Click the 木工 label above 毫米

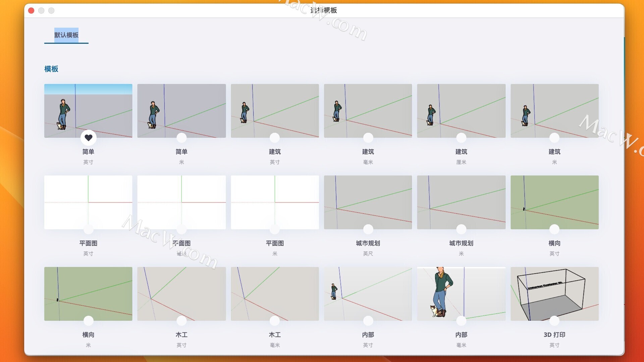tap(275, 335)
